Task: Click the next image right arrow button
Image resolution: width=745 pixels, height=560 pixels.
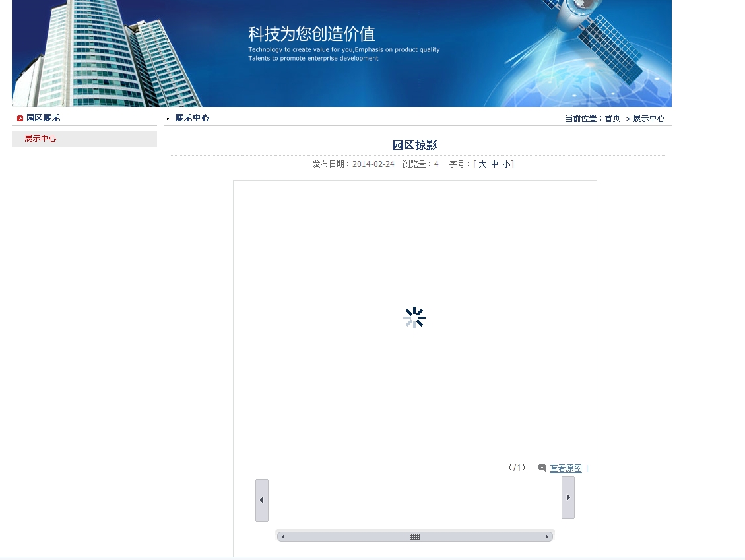Action: click(568, 497)
